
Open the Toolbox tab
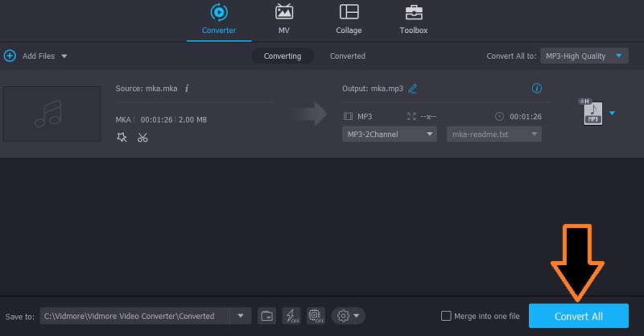(414, 19)
